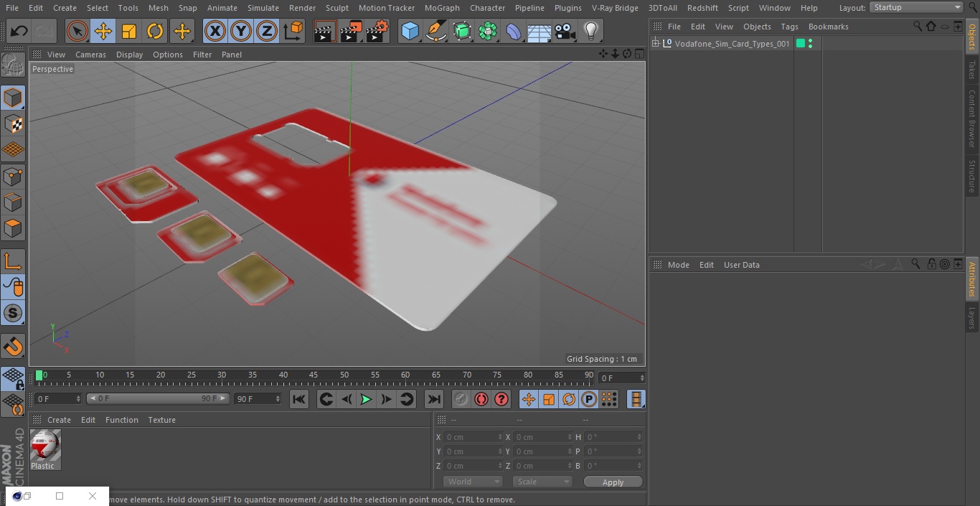Open Attribute Manager Mode menu
Image resolution: width=980 pixels, height=506 pixels.
click(678, 265)
